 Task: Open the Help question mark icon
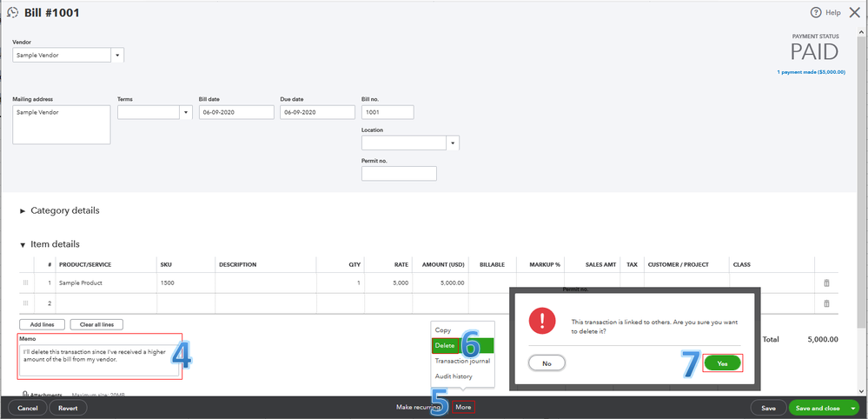pos(815,12)
